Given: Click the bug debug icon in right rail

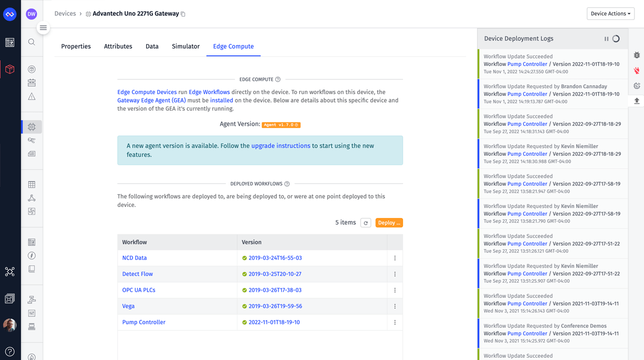Looking at the screenshot, I should point(636,55).
